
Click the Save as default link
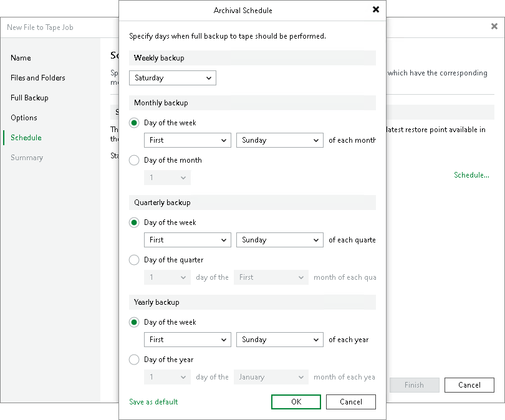[153, 402]
